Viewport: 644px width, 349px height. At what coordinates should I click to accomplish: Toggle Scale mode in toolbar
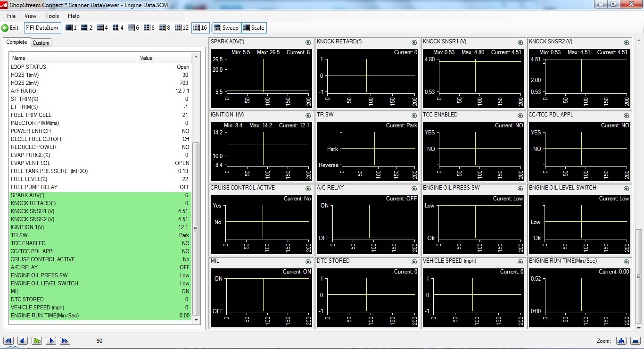coord(254,28)
